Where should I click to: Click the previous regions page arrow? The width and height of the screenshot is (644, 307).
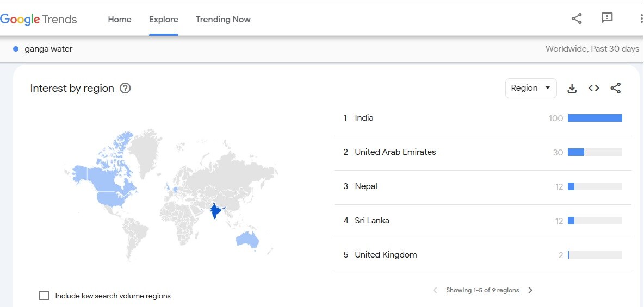[x=435, y=290]
